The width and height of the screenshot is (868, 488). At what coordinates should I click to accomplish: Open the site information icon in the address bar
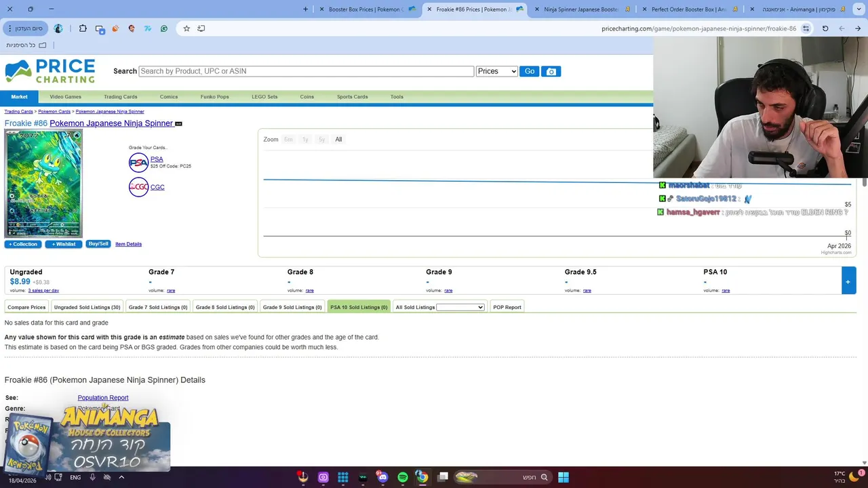[806, 28]
